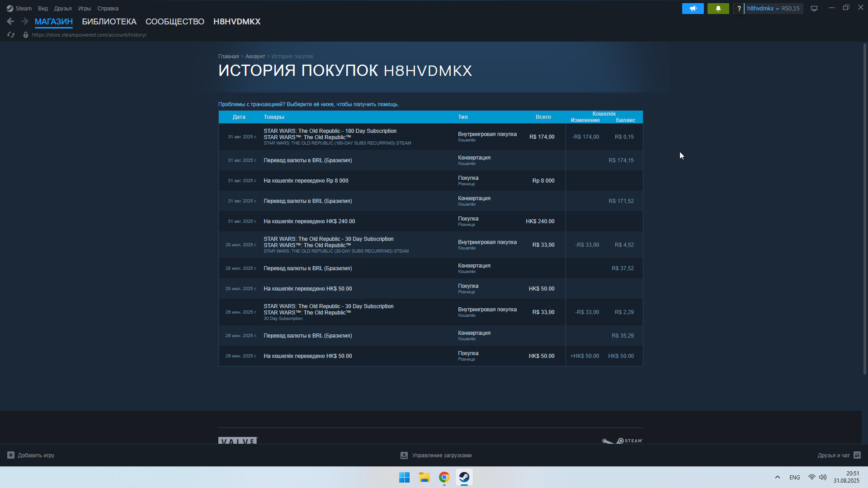Open File Explorer from the taskbar
Viewport: 868px width, 488px height.
[424, 477]
